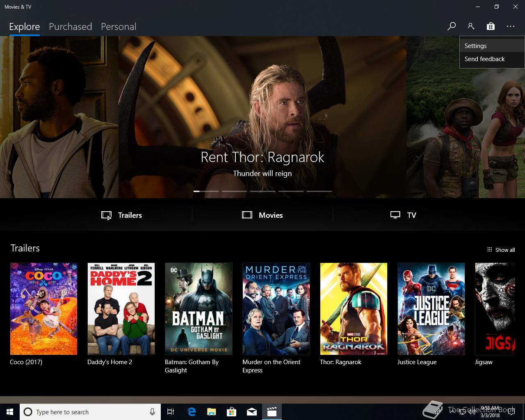Click the Jumanji slide image on right
This screenshot has height=420, width=525.
[x=466, y=117]
